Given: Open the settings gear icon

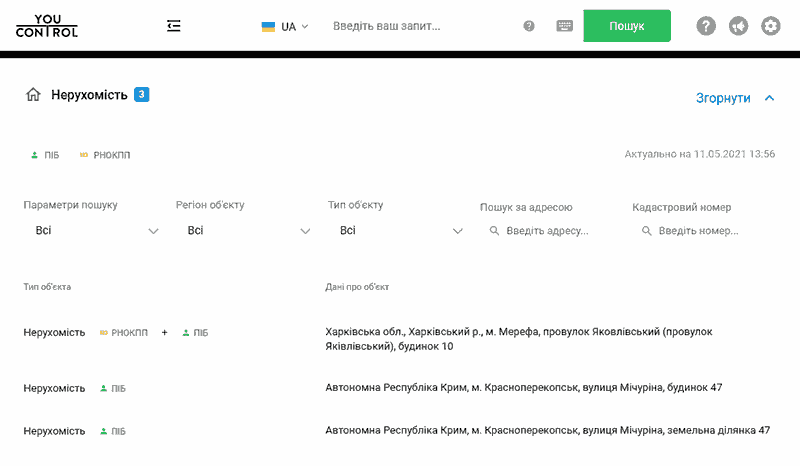Looking at the screenshot, I should click(771, 26).
